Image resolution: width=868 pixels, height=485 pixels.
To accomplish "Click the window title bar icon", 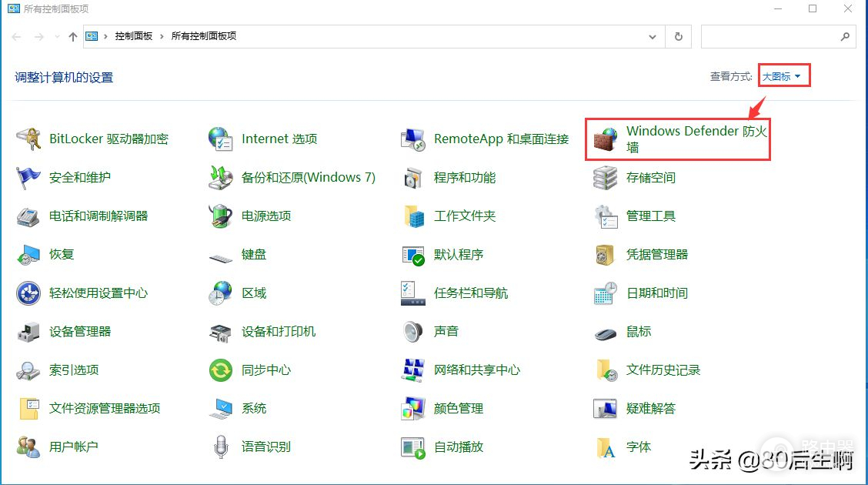I will pyautogui.click(x=13, y=8).
